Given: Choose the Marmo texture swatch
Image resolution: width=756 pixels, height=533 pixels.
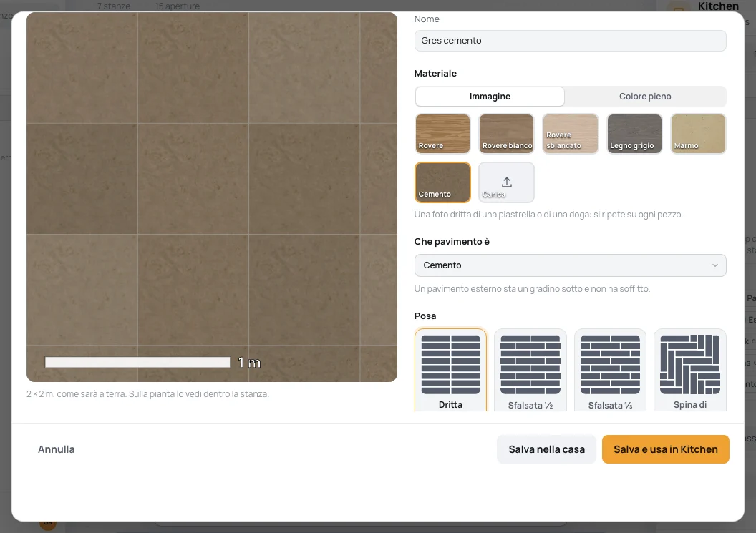Looking at the screenshot, I should [698, 134].
